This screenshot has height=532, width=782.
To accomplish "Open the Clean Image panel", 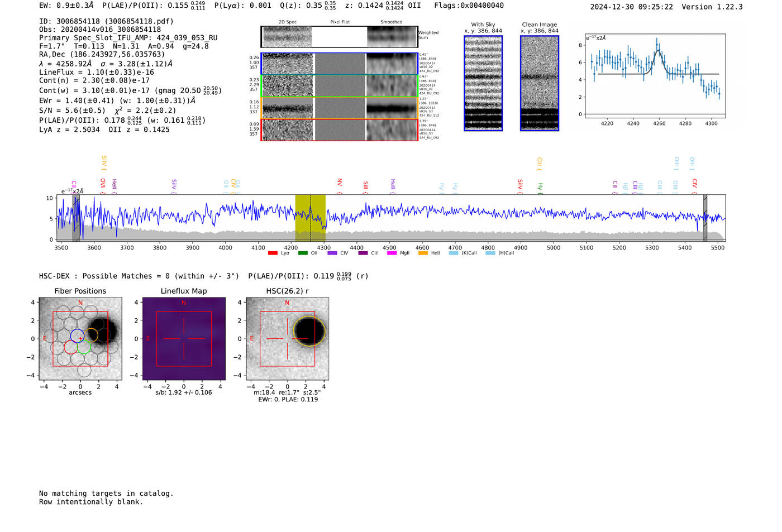I will coord(539,83).
